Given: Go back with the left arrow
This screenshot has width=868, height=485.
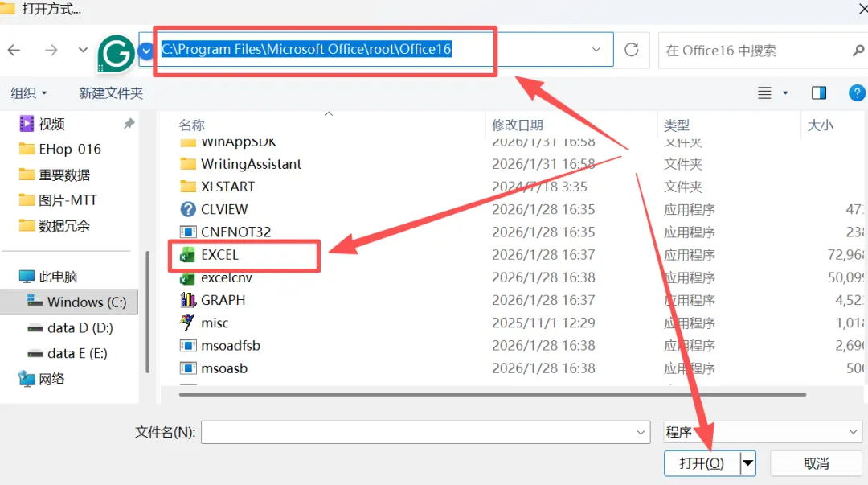Looking at the screenshot, I should [14, 51].
